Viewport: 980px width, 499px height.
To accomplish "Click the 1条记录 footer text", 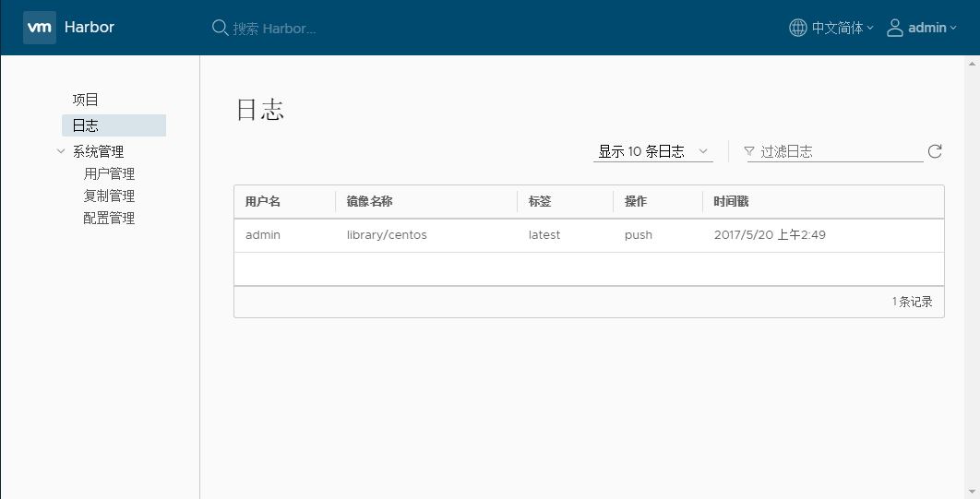I will tap(913, 302).
